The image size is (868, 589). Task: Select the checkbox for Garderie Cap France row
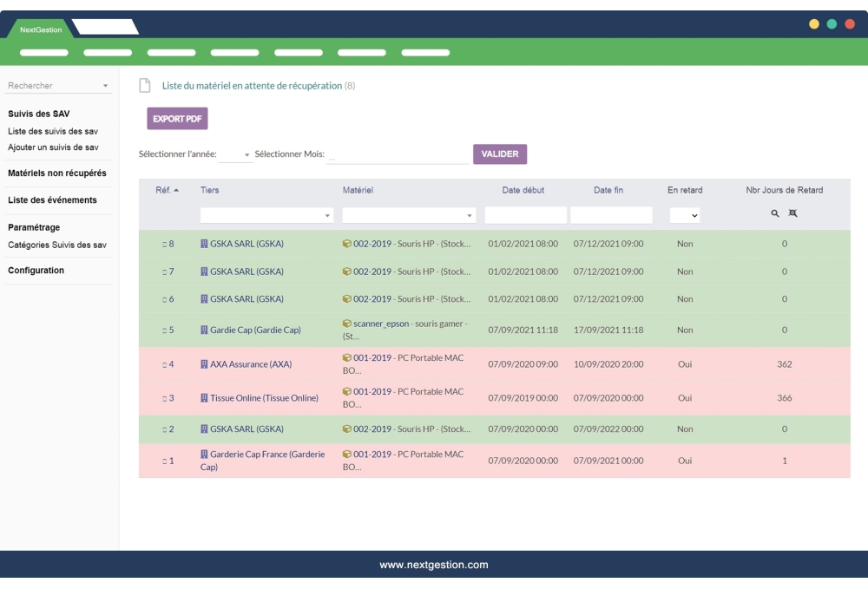point(163,461)
